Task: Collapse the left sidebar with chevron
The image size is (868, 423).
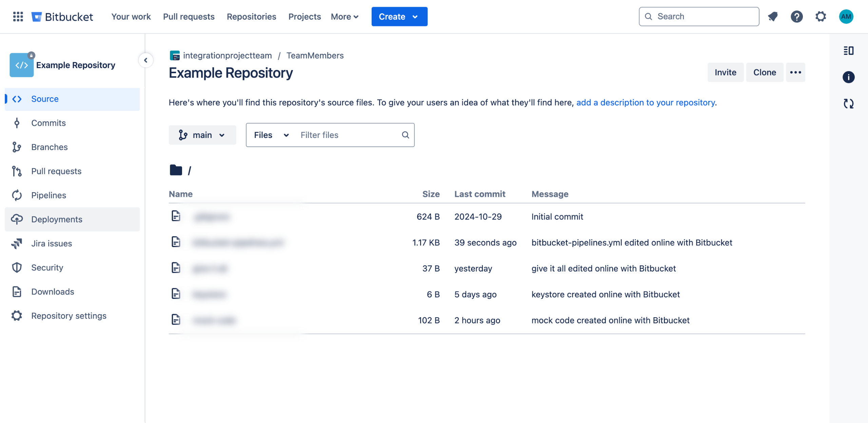Action: point(146,60)
